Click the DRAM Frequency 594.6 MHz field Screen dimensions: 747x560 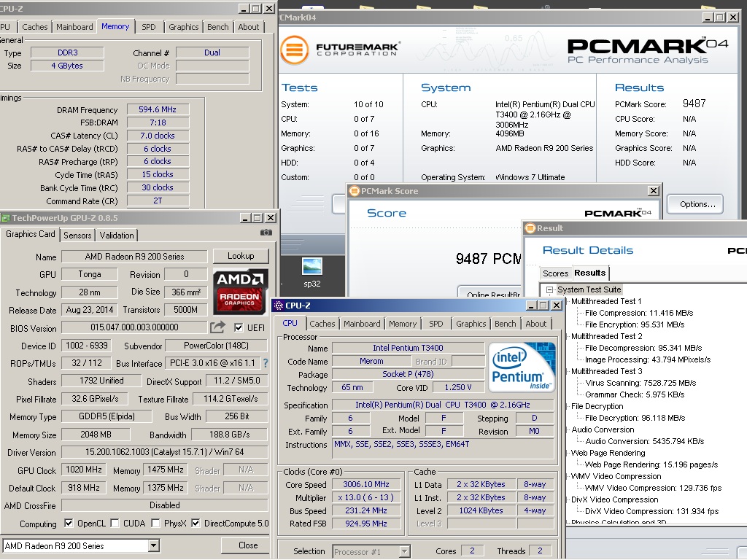(158, 109)
